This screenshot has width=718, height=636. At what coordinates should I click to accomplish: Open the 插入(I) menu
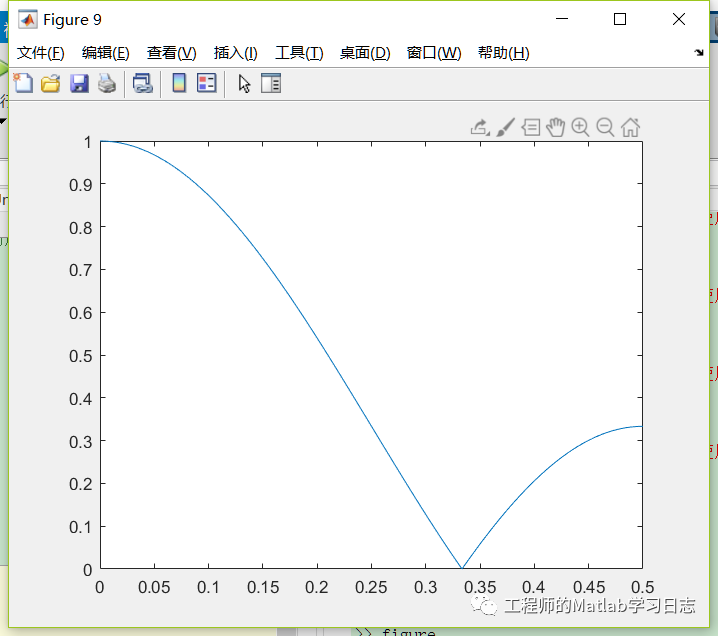click(x=236, y=53)
